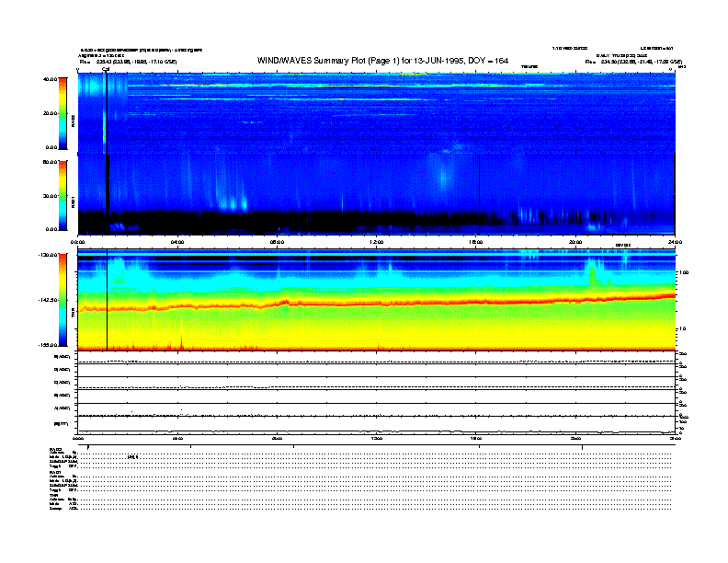The height and width of the screenshot is (563, 728).
Task: Click the top spectrogram's vertical color scale bar
Action: pos(63,112)
